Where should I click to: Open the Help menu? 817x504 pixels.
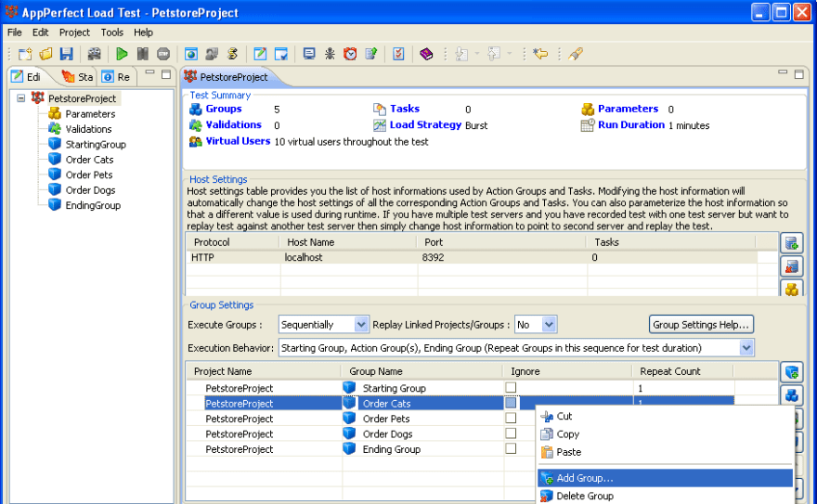click(143, 32)
